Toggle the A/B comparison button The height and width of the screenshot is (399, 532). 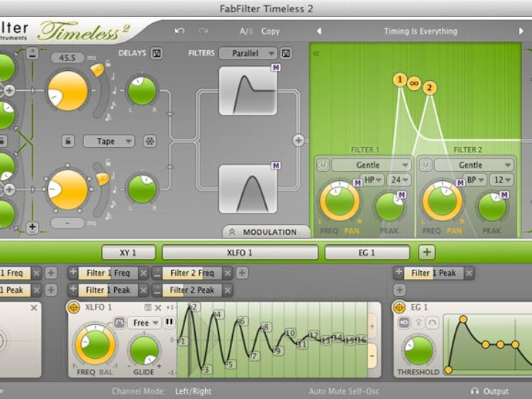246,31
